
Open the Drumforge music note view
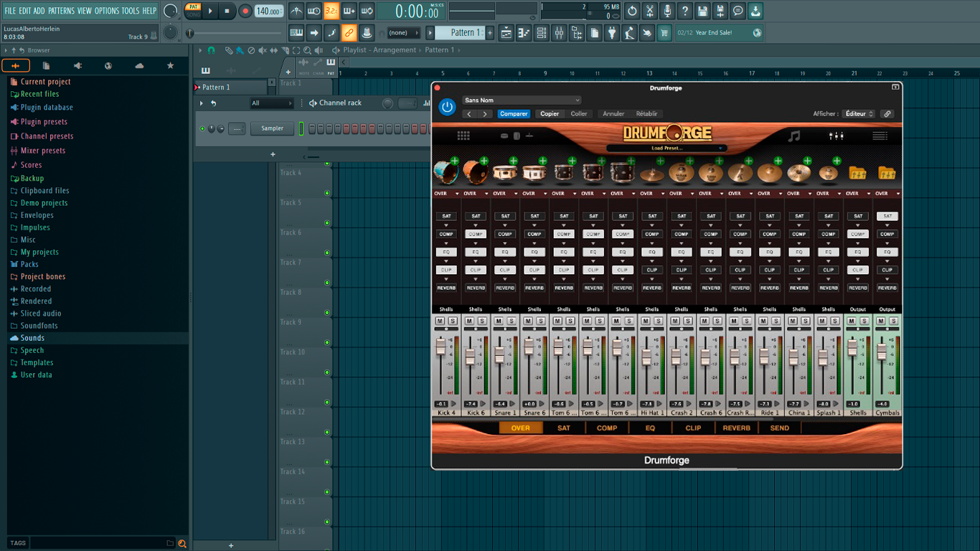pyautogui.click(x=793, y=136)
